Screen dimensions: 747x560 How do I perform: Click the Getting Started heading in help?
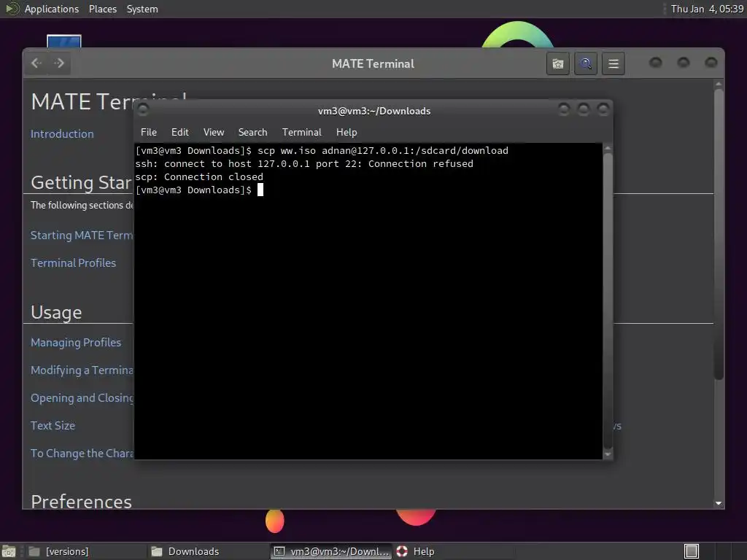tap(82, 182)
